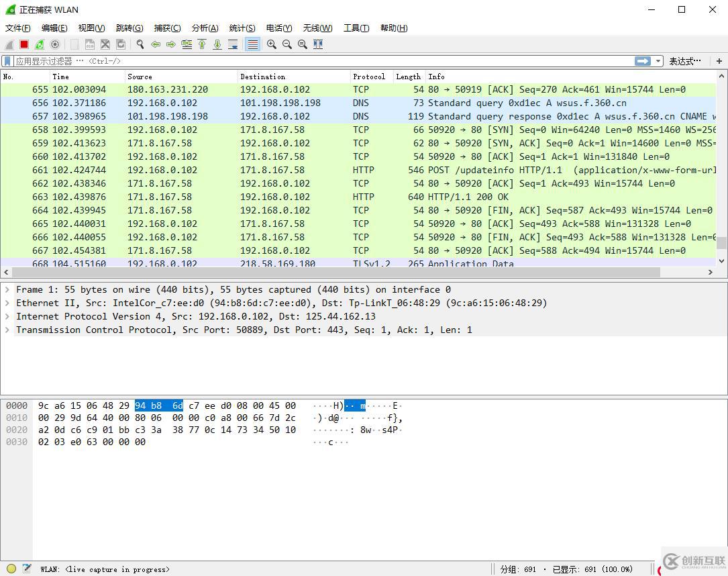Sort by the Destination column header
The height and width of the screenshot is (576, 728).
click(x=294, y=77)
